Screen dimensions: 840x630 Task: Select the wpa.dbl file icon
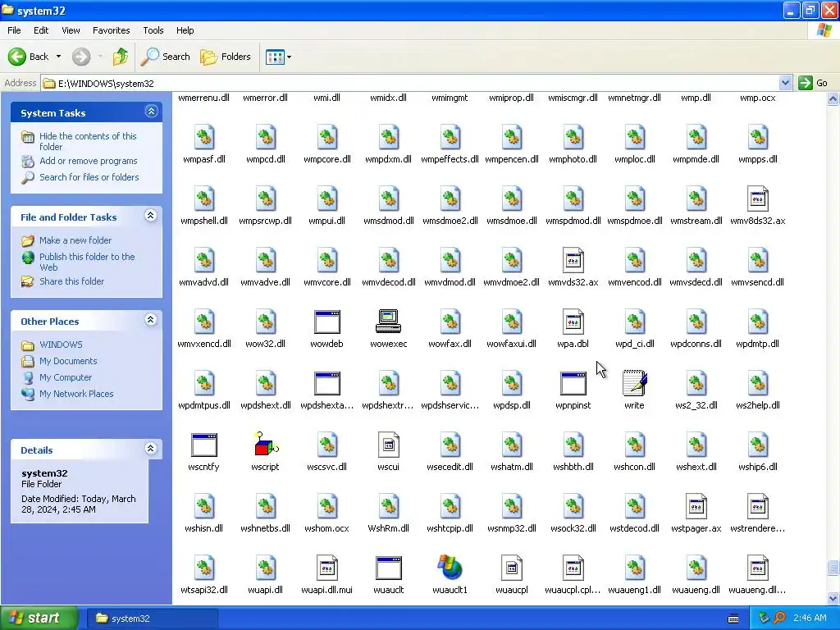coord(573,322)
